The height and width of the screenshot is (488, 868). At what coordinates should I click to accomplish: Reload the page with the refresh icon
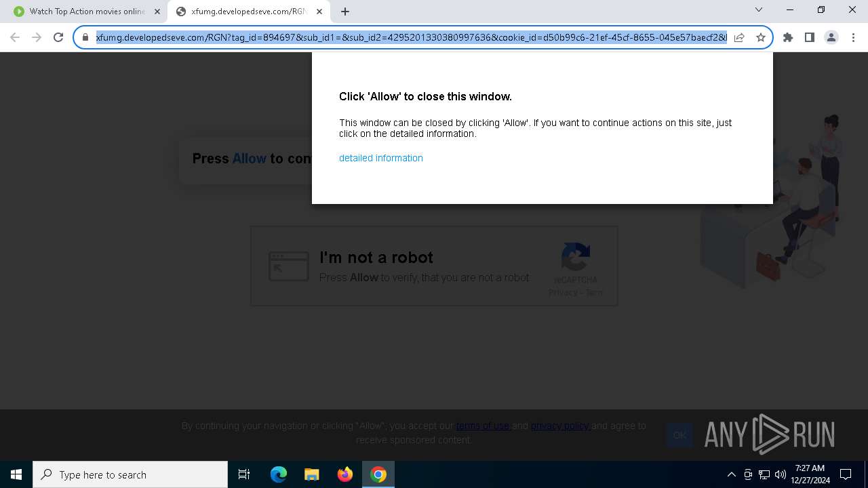[58, 37]
